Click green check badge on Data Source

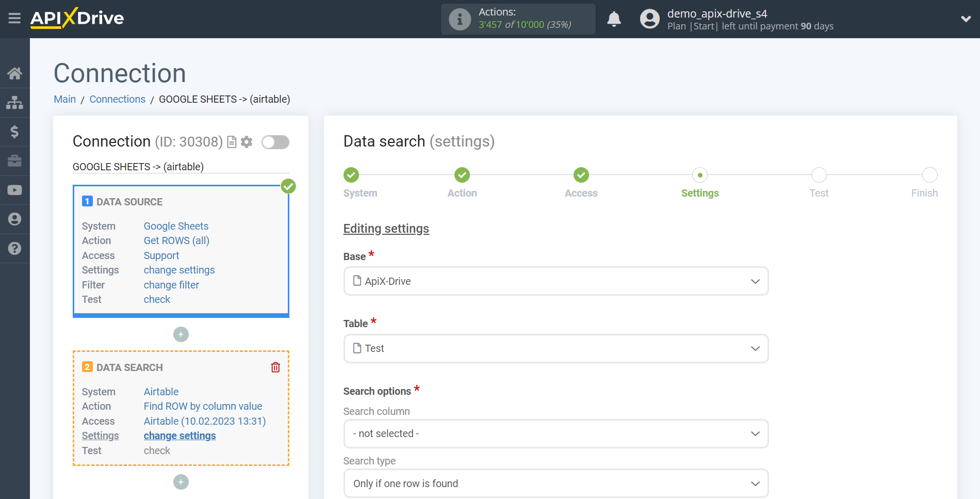[288, 186]
